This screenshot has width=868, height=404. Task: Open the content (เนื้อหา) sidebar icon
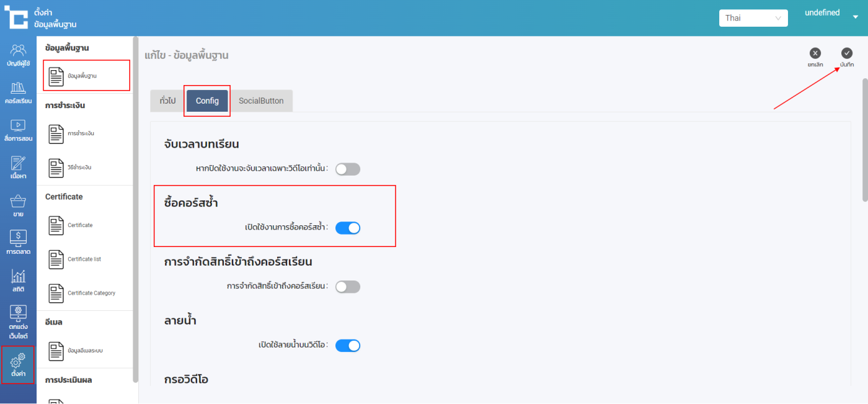pyautogui.click(x=18, y=168)
